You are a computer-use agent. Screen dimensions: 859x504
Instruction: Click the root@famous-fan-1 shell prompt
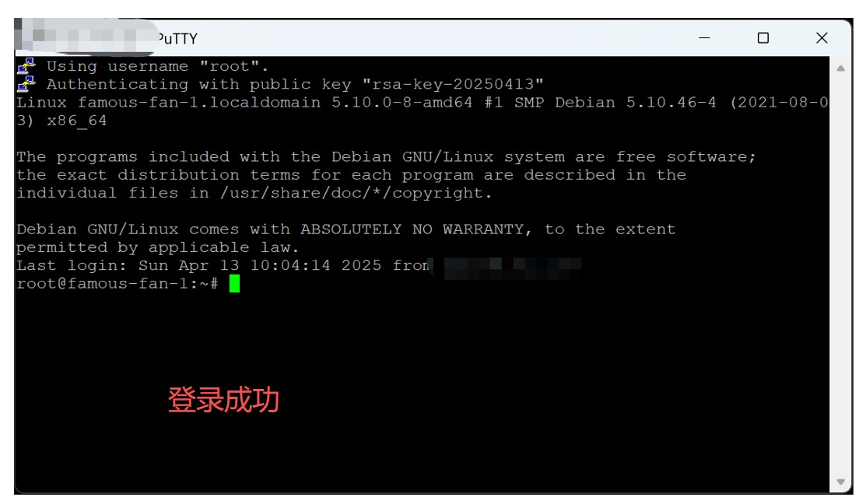117,284
